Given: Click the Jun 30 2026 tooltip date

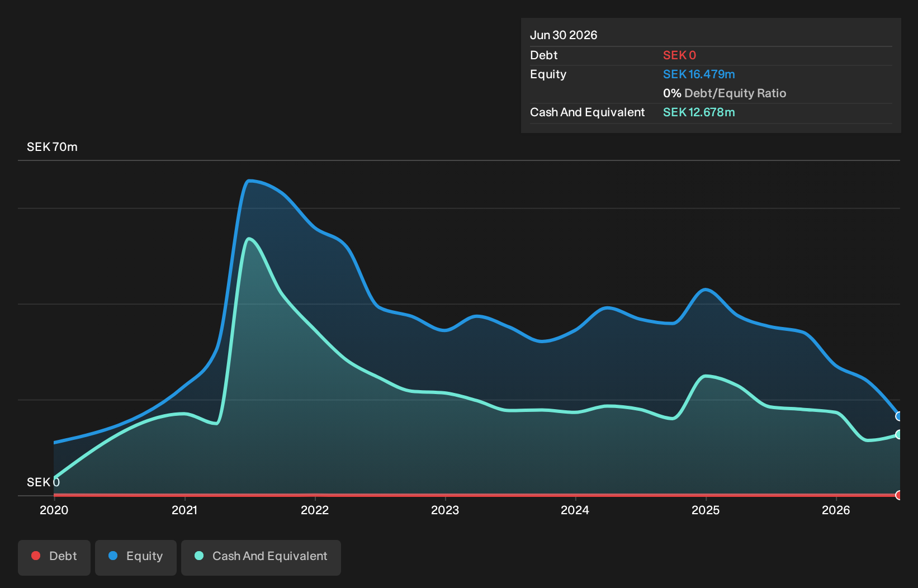Looking at the screenshot, I should pyautogui.click(x=564, y=35).
